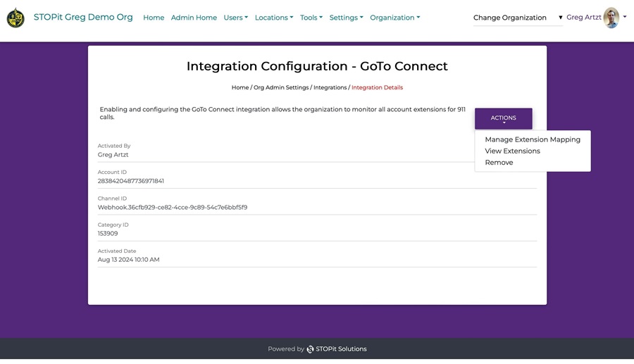Click the Home breadcrumb link
This screenshot has width=634, height=364.
(240, 87)
